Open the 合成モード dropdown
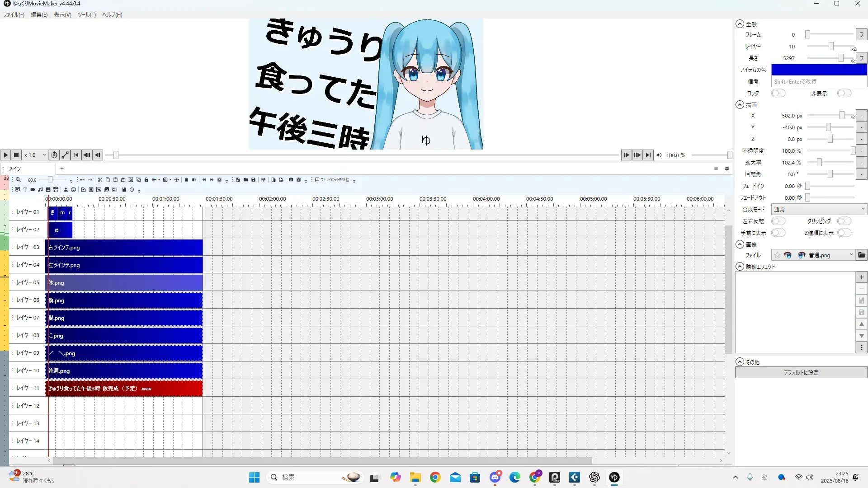 click(x=819, y=209)
